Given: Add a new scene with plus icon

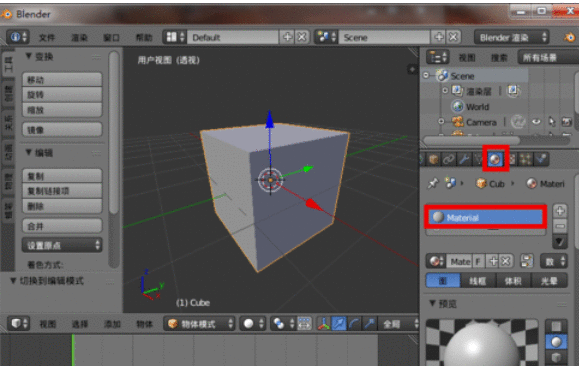Looking at the screenshot, I should [439, 37].
